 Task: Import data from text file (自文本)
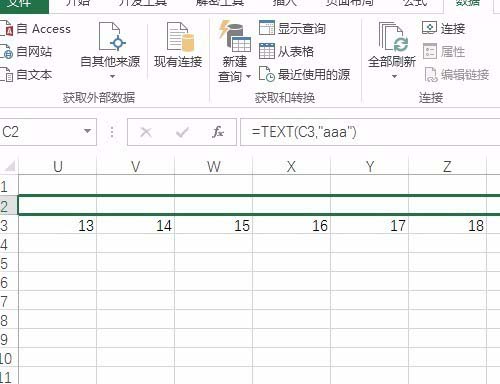tap(26, 74)
